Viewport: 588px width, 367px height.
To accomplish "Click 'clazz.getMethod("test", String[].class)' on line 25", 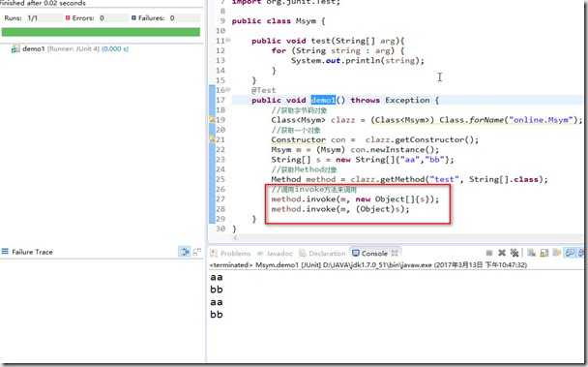I will (x=447, y=179).
